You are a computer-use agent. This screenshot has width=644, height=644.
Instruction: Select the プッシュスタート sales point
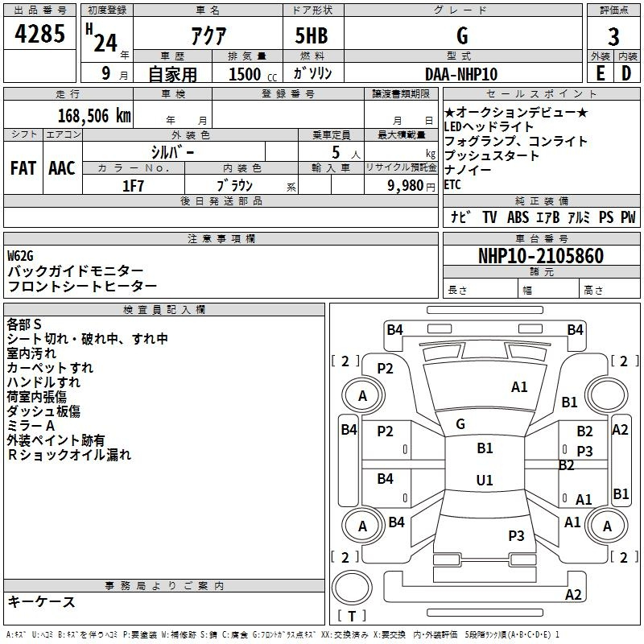pos(491,155)
